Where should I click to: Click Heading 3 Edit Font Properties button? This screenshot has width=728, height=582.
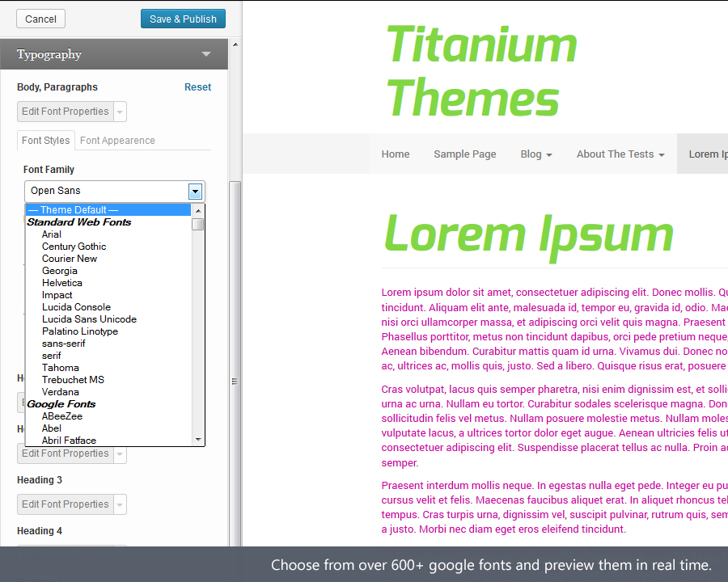coord(65,504)
